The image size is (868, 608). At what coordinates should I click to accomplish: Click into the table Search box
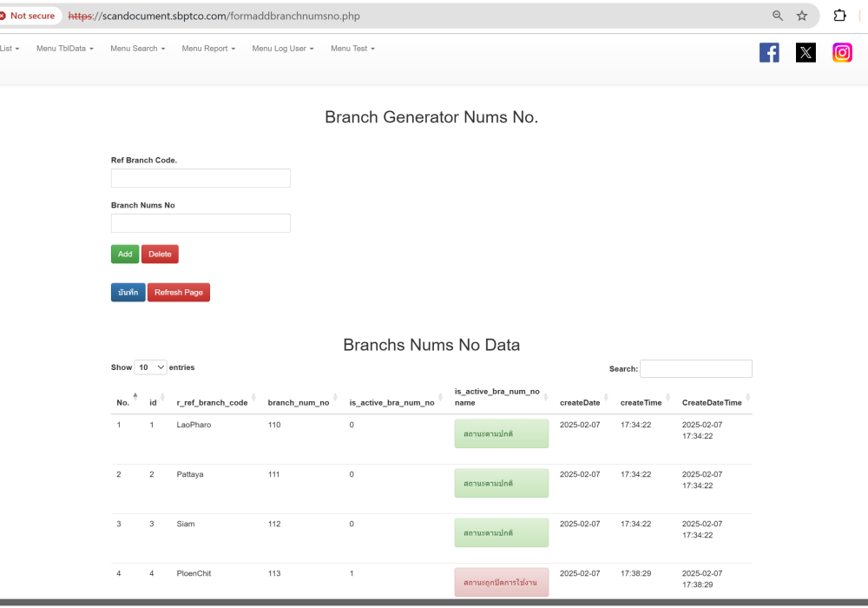click(695, 369)
